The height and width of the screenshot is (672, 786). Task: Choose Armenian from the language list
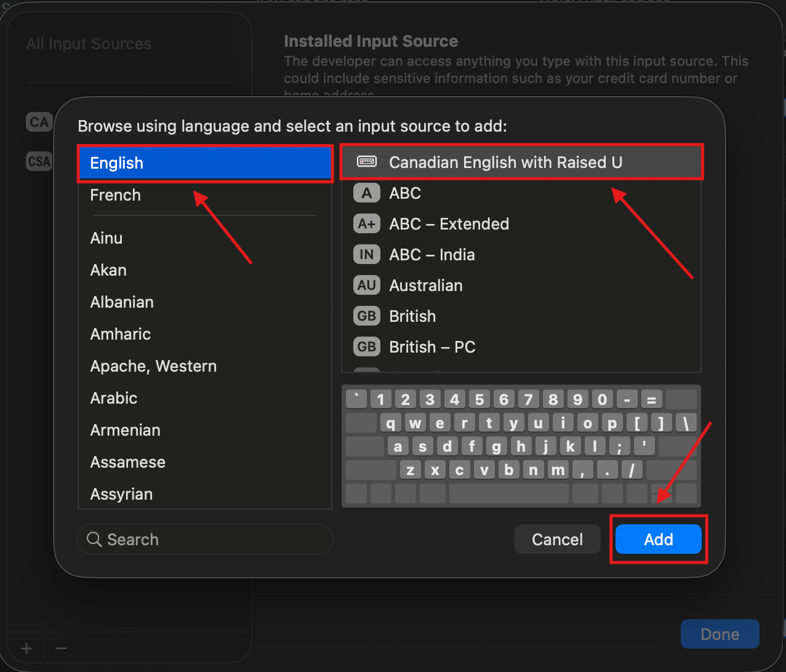coord(125,430)
